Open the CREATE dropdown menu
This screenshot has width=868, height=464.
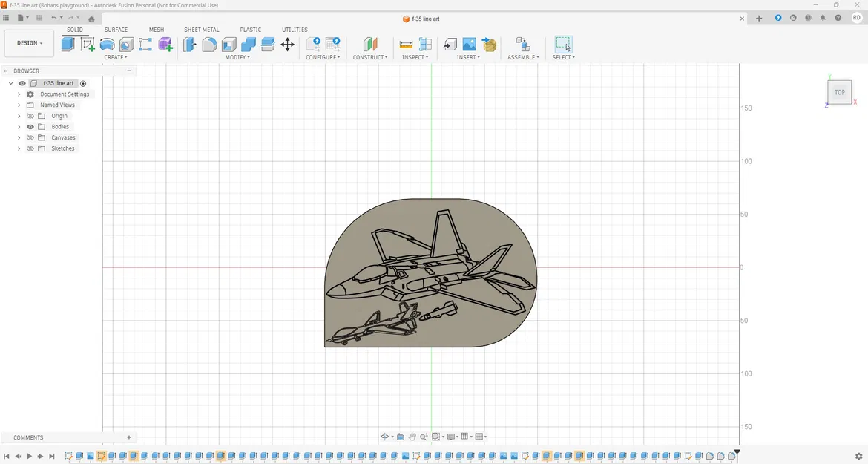[116, 57]
